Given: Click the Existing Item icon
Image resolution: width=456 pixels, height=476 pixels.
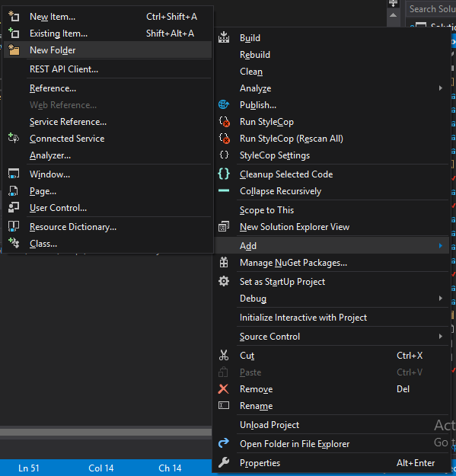Looking at the screenshot, I should tap(14, 33).
